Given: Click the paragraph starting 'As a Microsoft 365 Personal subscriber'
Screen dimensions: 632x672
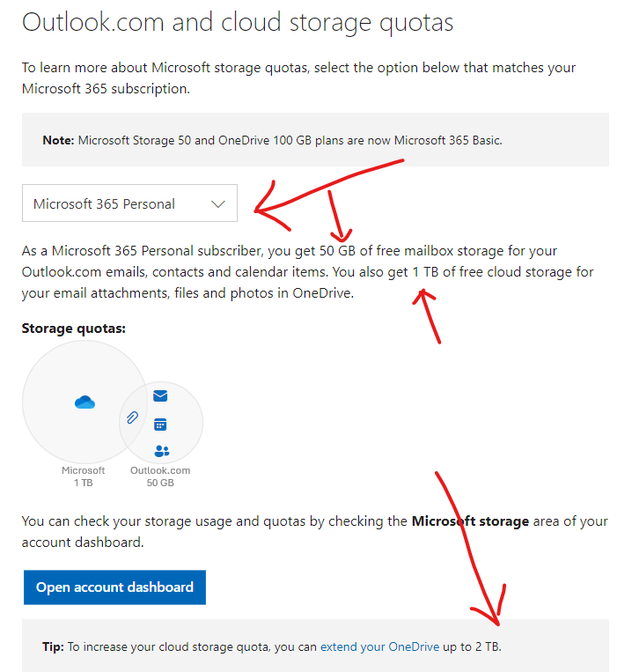Looking at the screenshot, I should (x=307, y=272).
